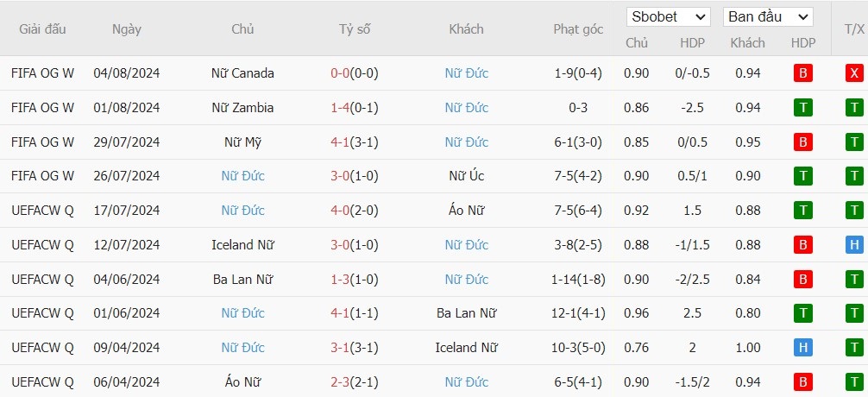This screenshot has height=397, width=868.
Task: Click the red B badge in Áo Nữ 06/04/2024 row
Action: point(802,382)
